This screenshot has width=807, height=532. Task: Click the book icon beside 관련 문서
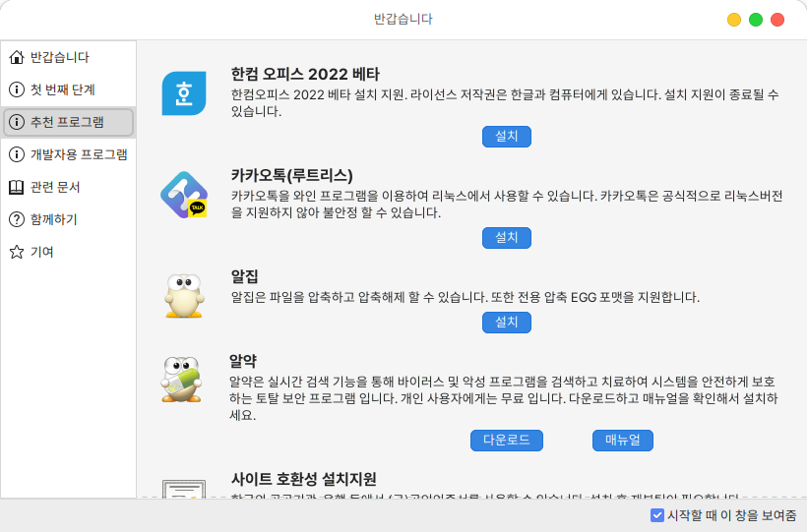tap(16, 187)
